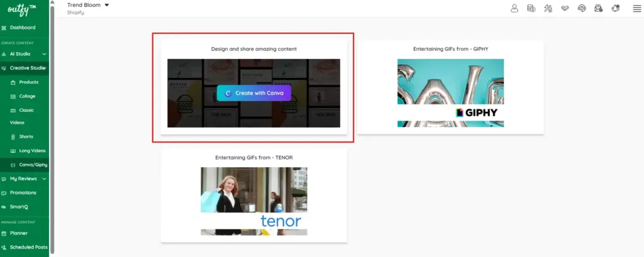This screenshot has width=644, height=257.
Task: Open the hamburger menu icon
Action: point(636,9)
